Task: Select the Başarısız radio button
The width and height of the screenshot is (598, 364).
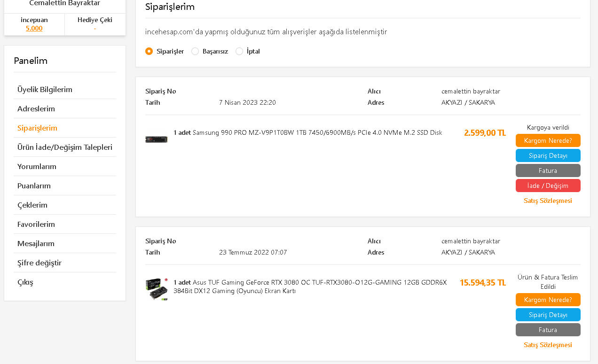Action: (195, 51)
